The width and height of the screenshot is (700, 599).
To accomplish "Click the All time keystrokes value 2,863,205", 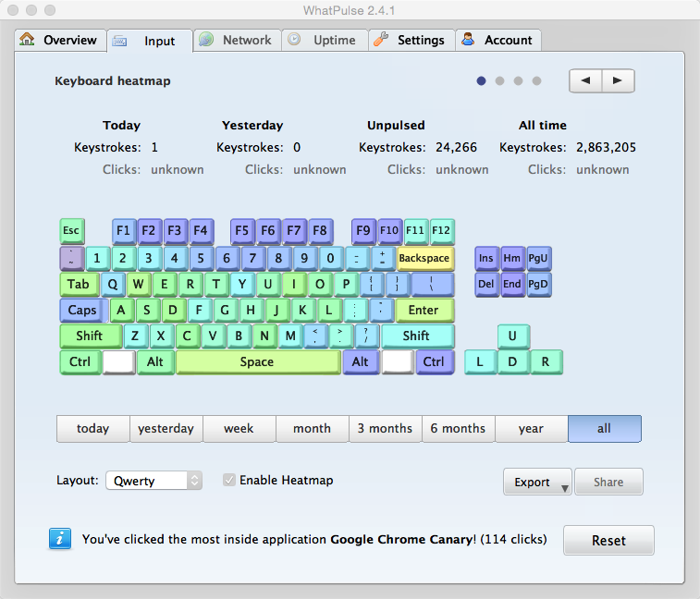I will tap(606, 147).
